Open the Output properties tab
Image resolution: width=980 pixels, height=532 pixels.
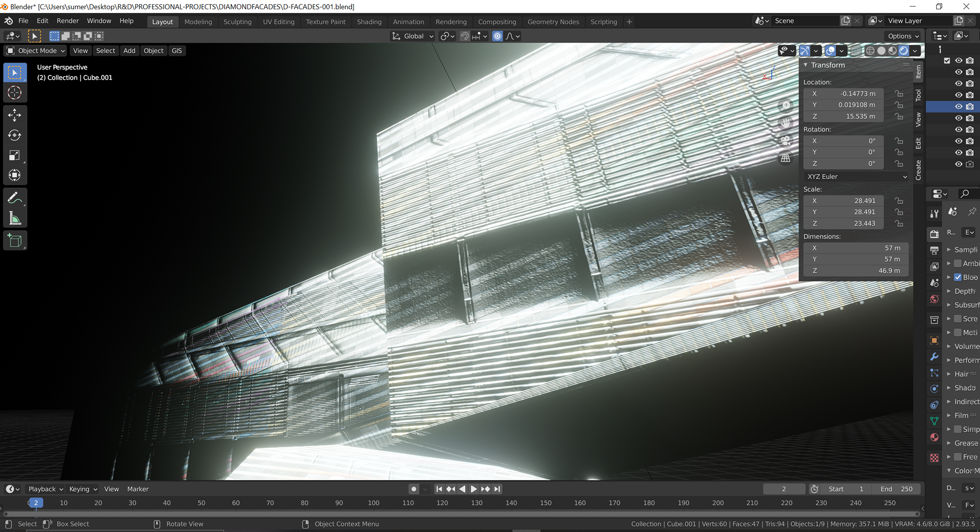coord(934,250)
